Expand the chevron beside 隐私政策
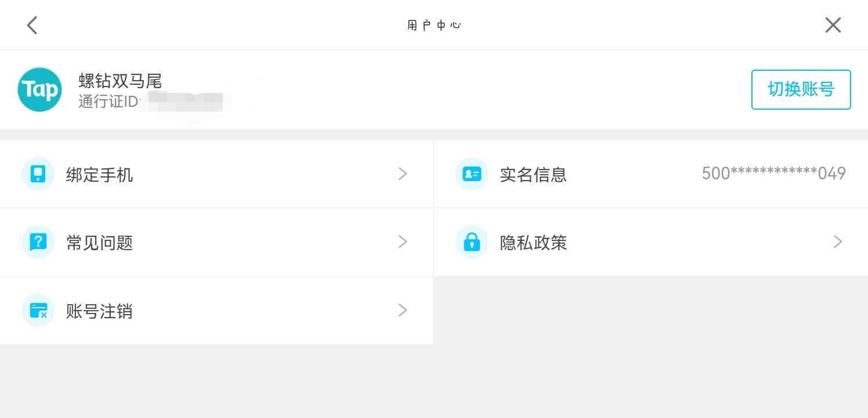The image size is (868, 418). point(837,242)
